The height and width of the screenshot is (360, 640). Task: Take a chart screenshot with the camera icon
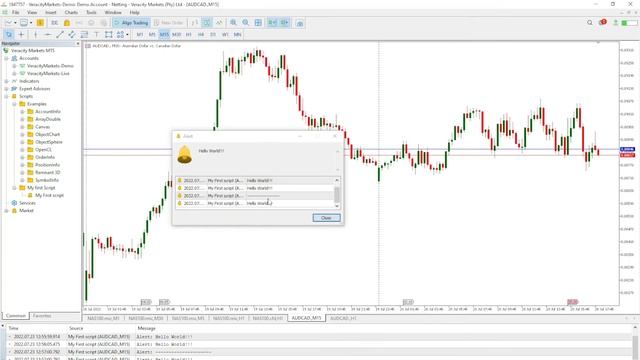pyautogui.click(x=300, y=23)
